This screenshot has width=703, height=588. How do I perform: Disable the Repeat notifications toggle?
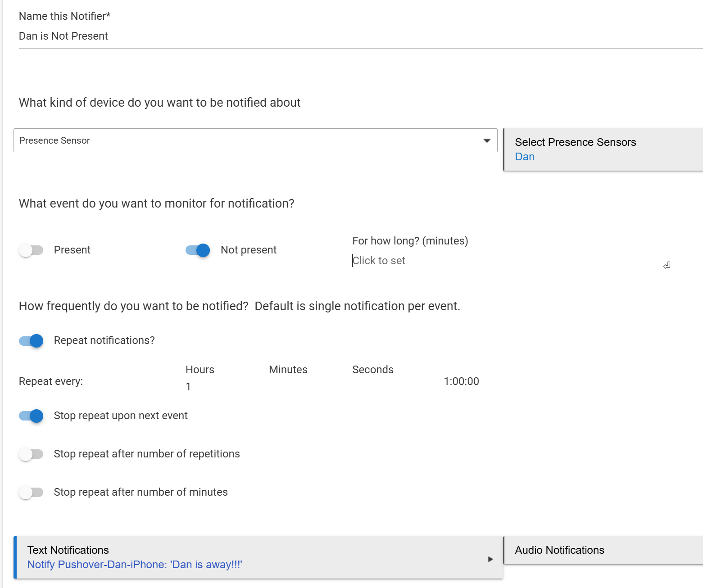point(31,341)
